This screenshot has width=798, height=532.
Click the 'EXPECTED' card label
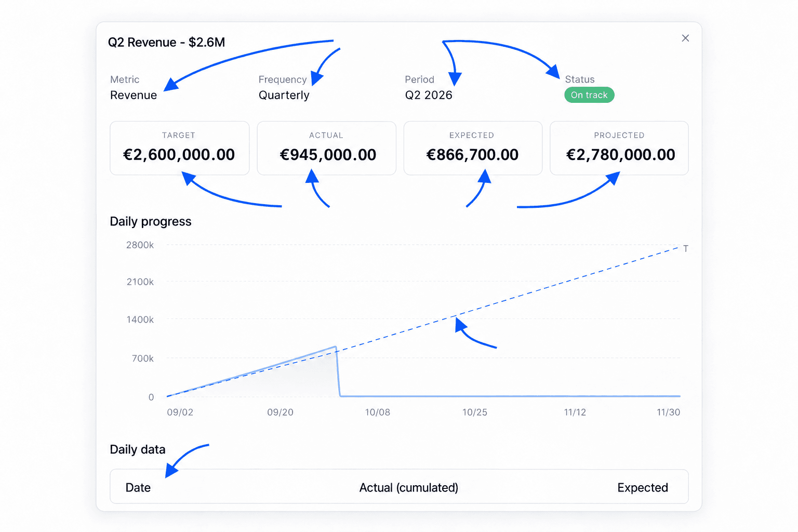tap(472, 135)
